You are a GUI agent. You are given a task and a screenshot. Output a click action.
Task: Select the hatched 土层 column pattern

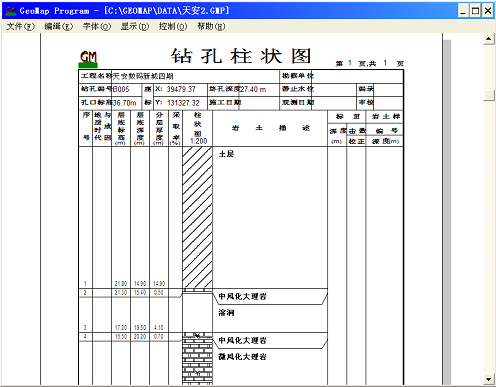click(x=197, y=217)
